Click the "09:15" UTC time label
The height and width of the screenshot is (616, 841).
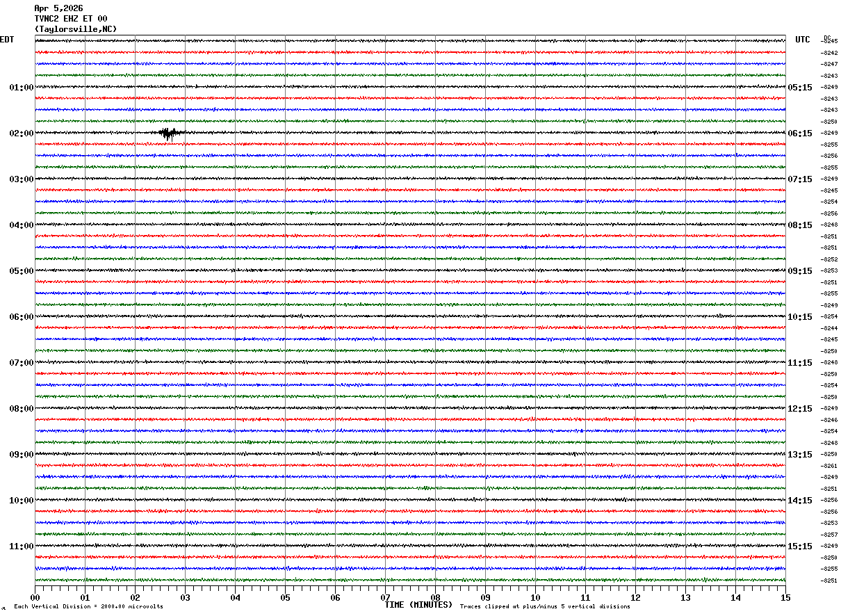(799, 271)
